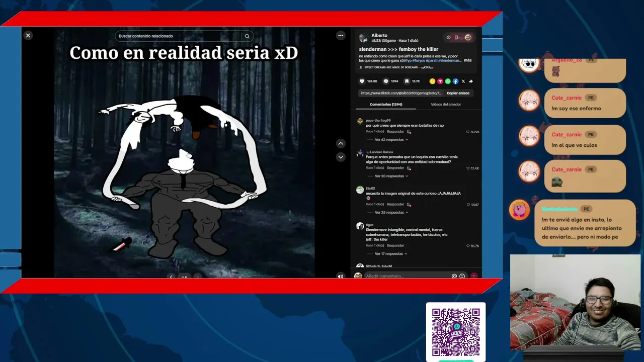Screen dimensions: 644x362
Task: Click the #fyp hashtag
Action: (x=407, y=60)
